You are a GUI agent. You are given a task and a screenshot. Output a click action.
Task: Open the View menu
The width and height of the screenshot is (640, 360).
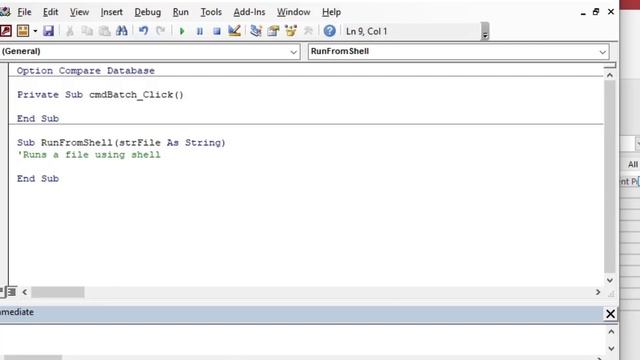click(x=79, y=12)
